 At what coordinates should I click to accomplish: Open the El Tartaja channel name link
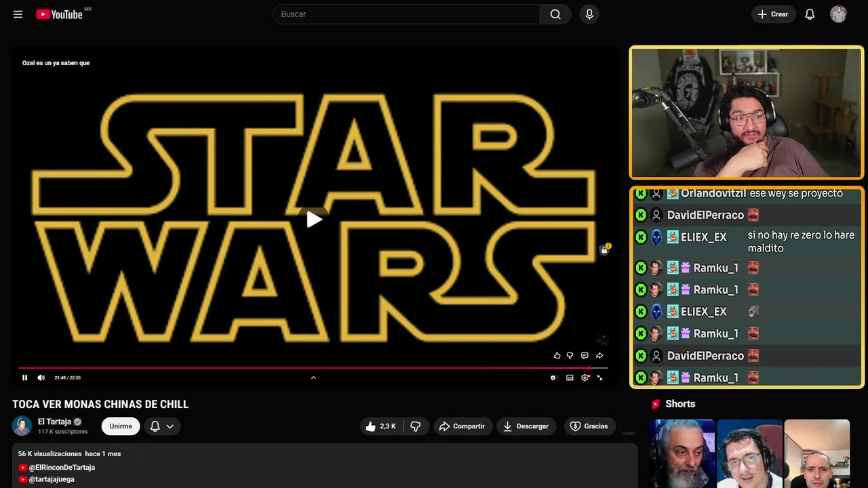[54, 422]
